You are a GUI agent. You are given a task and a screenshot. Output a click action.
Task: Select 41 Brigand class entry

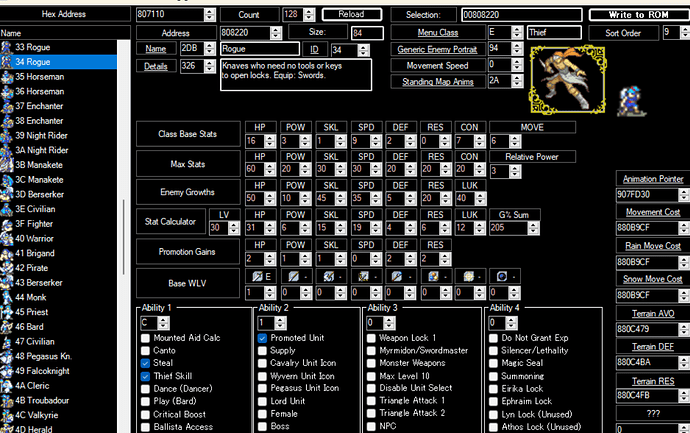click(59, 253)
